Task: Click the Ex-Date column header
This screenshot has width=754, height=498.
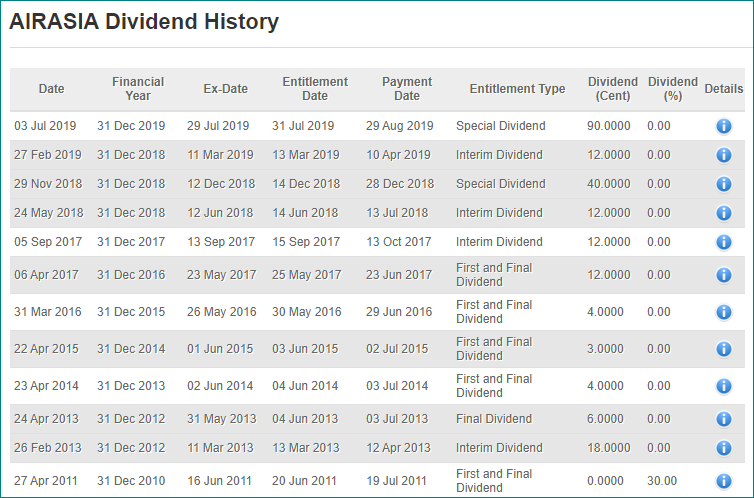Action: click(226, 89)
